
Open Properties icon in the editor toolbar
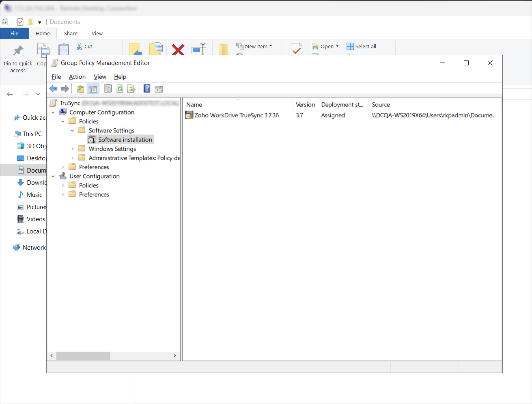(x=108, y=89)
